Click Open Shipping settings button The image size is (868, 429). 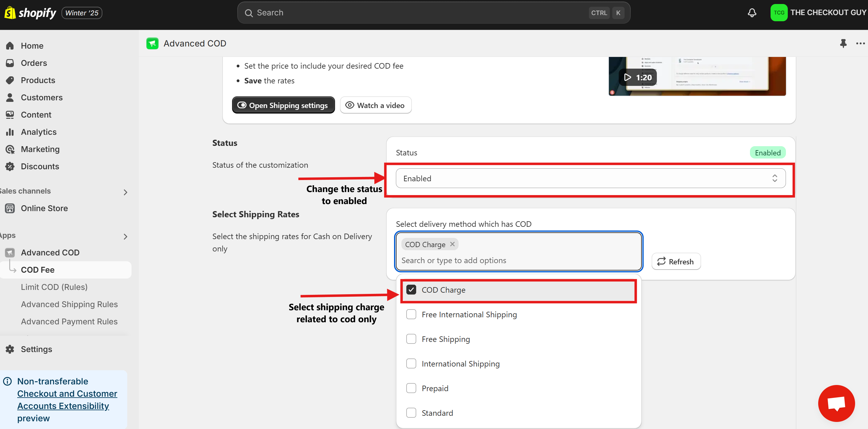point(283,105)
